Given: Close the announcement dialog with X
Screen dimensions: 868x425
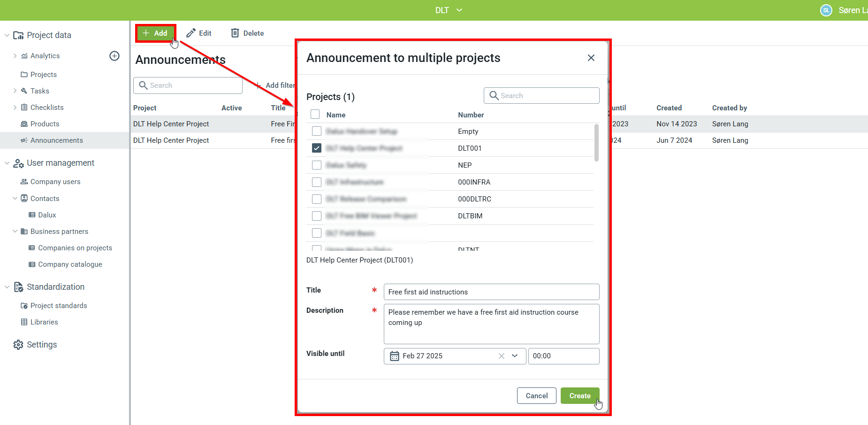Looking at the screenshot, I should click(591, 58).
